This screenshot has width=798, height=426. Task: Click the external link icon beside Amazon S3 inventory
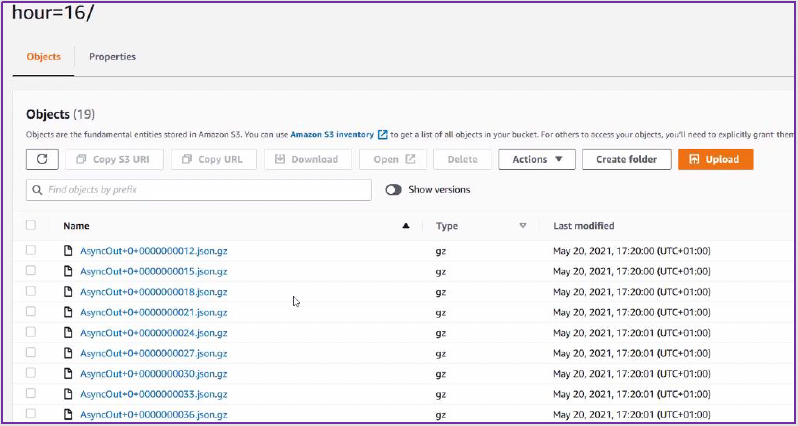point(383,134)
